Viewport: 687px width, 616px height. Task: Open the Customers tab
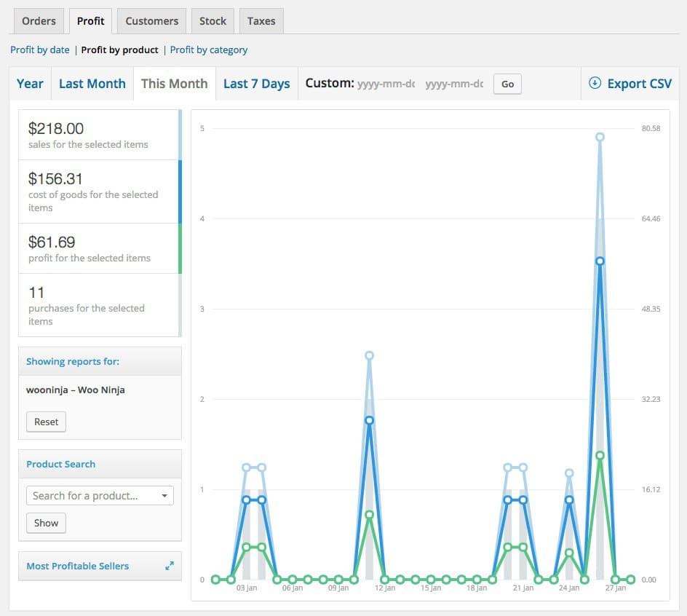click(x=151, y=21)
